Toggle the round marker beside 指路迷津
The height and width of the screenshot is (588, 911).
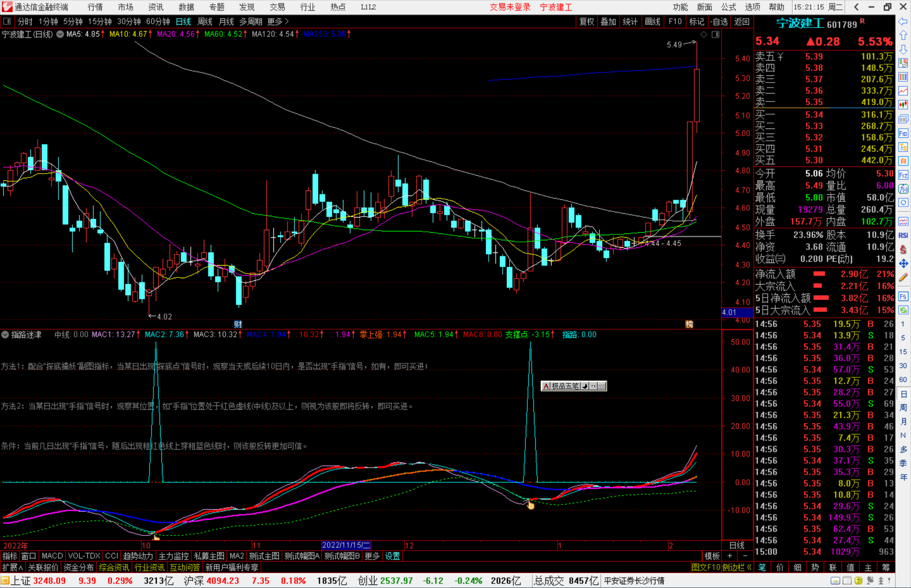tap(5, 335)
